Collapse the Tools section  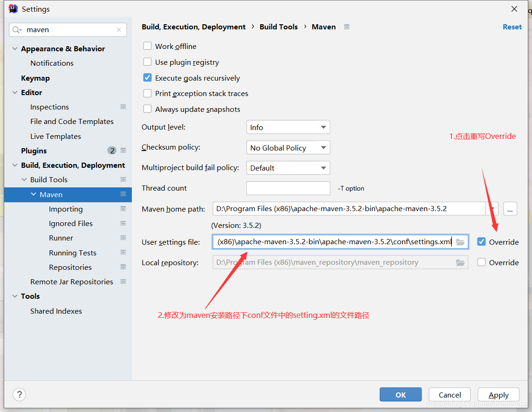click(x=14, y=296)
